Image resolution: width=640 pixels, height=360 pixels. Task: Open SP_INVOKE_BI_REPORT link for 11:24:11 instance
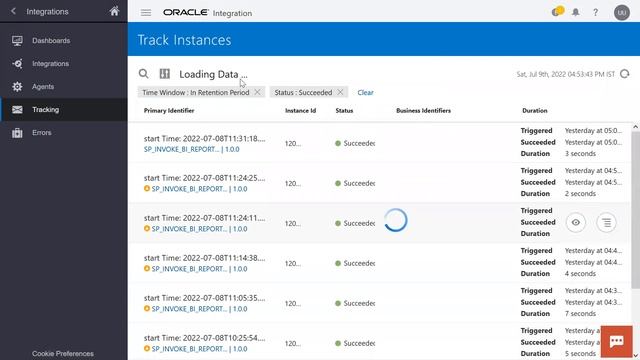[199, 229]
